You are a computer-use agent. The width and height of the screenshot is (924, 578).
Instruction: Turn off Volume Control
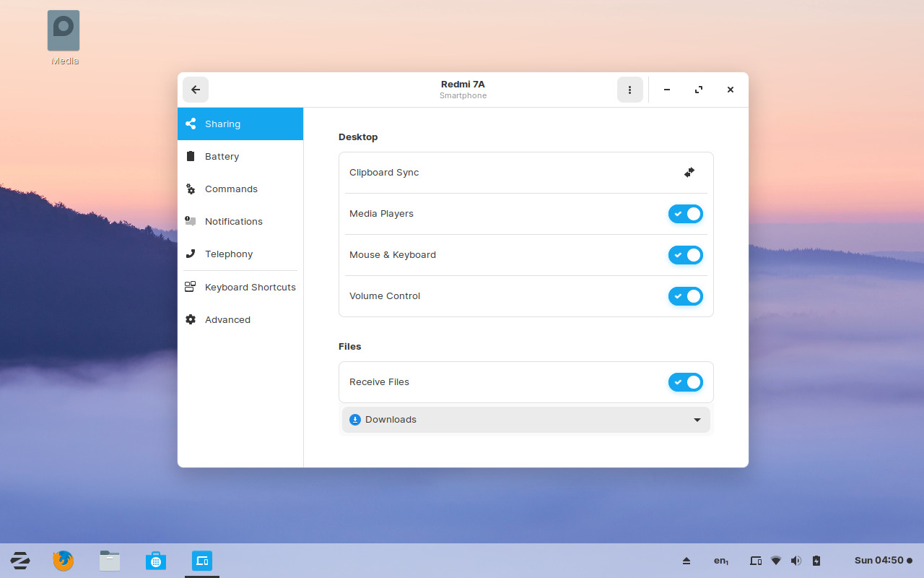[x=685, y=296]
